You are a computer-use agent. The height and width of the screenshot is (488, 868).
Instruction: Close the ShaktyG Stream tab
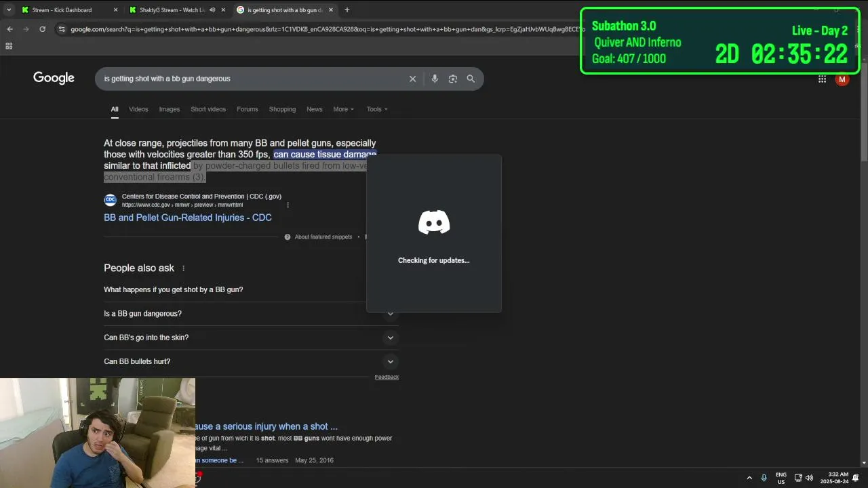(x=223, y=10)
